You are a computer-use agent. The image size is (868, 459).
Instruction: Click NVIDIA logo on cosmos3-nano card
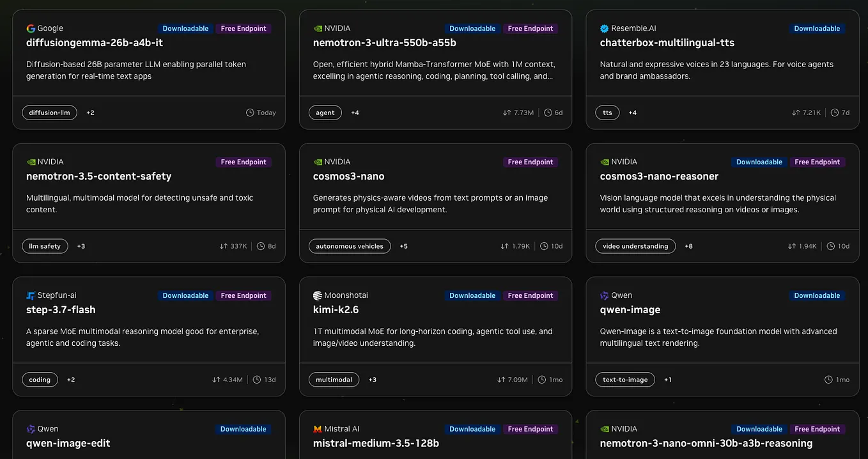tap(318, 162)
